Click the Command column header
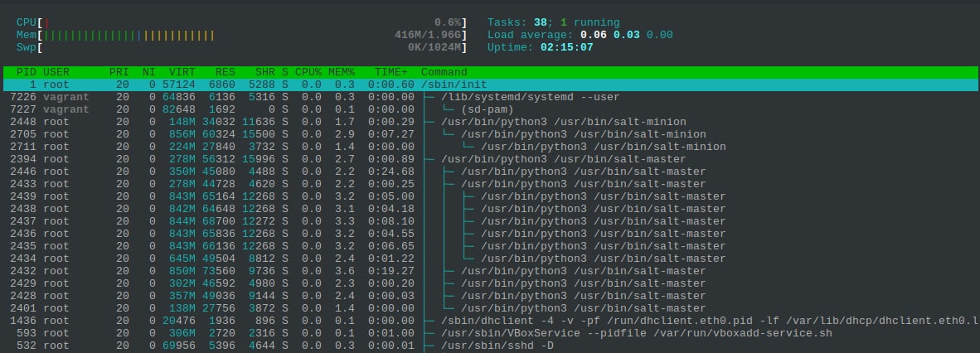This screenshot has height=353, width=980. tap(444, 72)
